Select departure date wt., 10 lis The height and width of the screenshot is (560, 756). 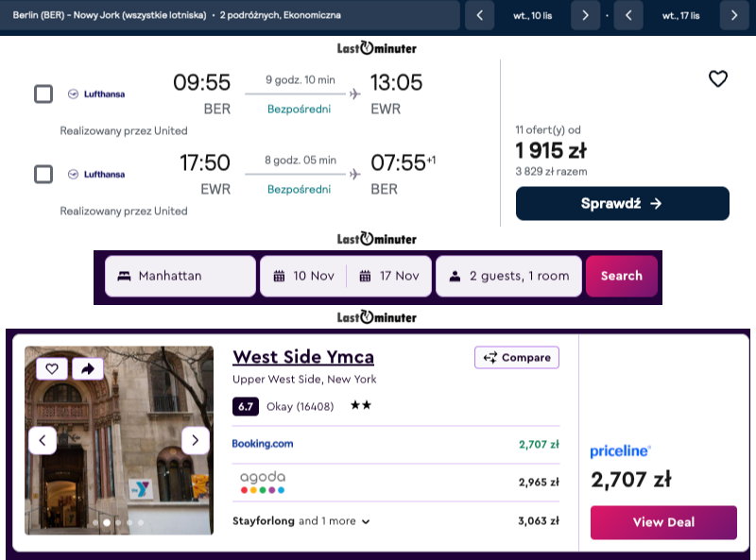pyautogui.click(x=532, y=16)
